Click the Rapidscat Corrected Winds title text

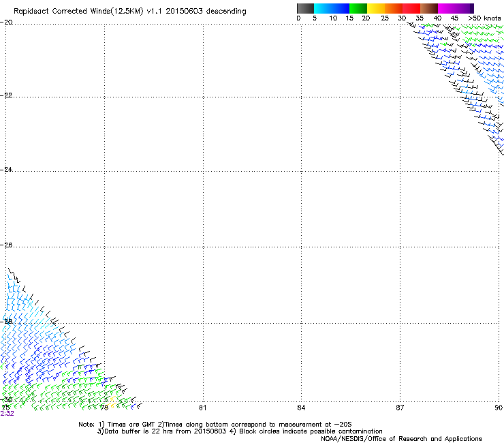click(x=130, y=11)
